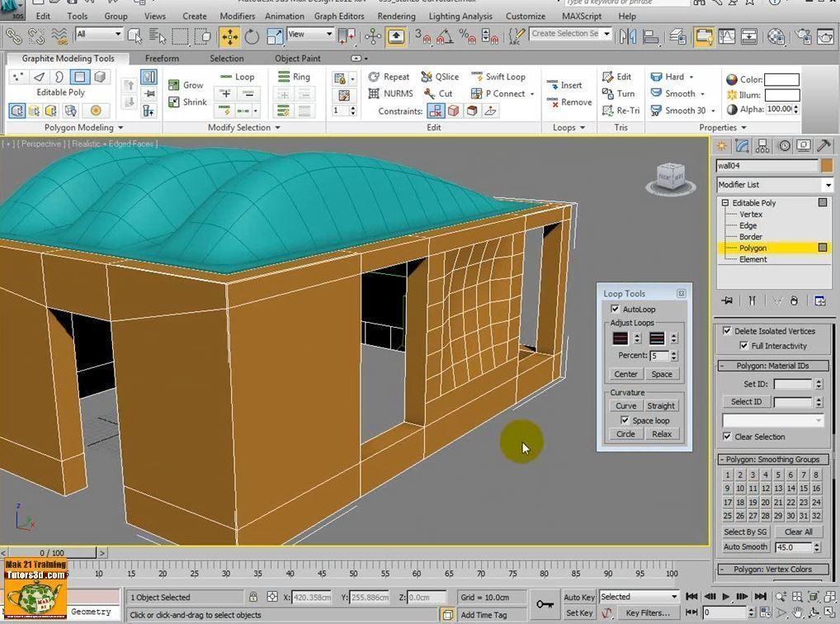Viewport: 840px width, 624px height.
Task: Select Vertex sub-object level in modifier stack
Action: 751,215
